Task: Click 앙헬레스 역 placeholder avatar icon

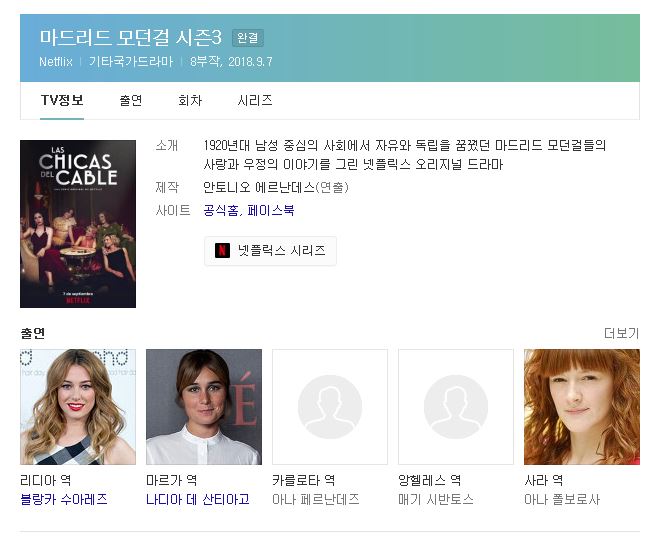Action: coord(455,406)
